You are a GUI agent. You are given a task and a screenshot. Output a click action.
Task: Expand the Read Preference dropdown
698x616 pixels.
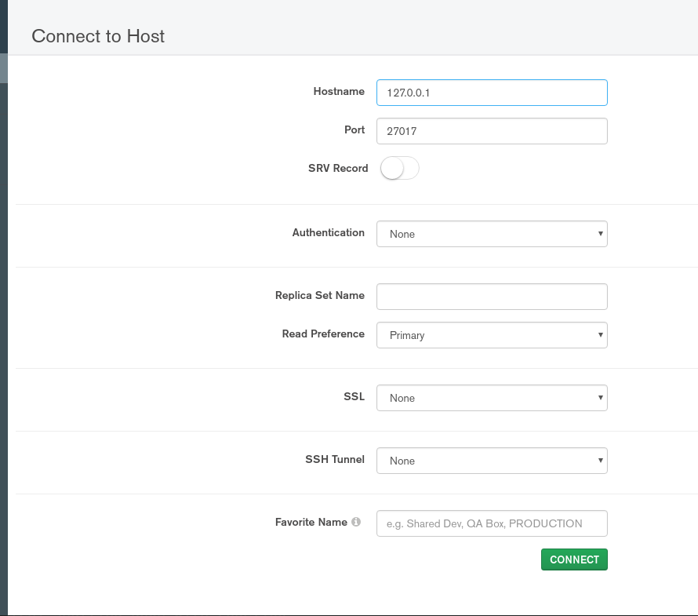tap(492, 335)
